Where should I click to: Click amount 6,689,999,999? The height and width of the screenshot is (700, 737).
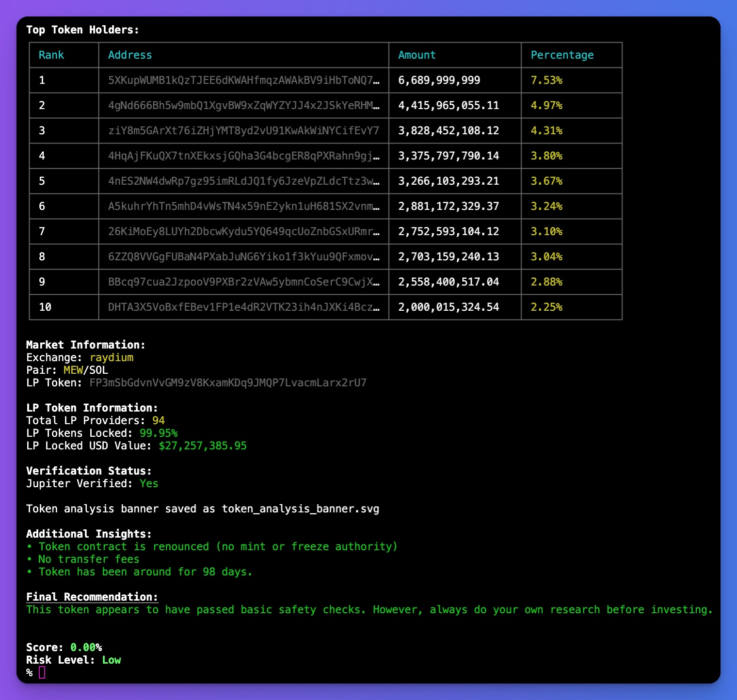[x=439, y=80]
